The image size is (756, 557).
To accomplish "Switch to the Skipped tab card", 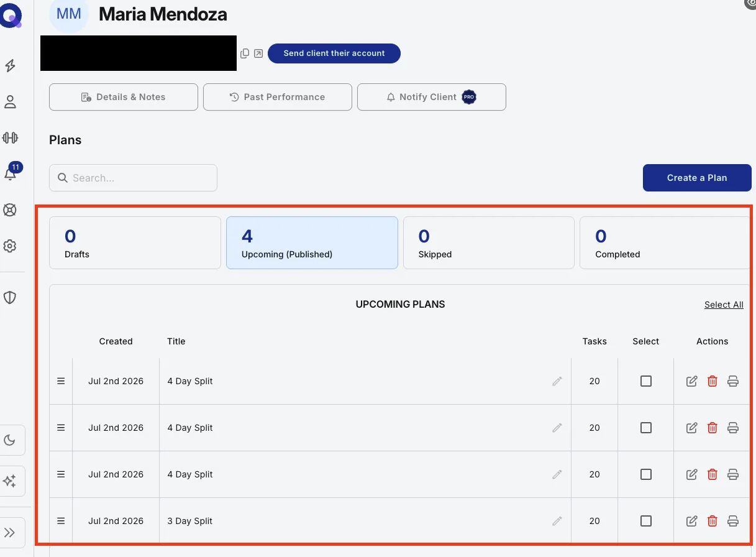I will pos(489,242).
